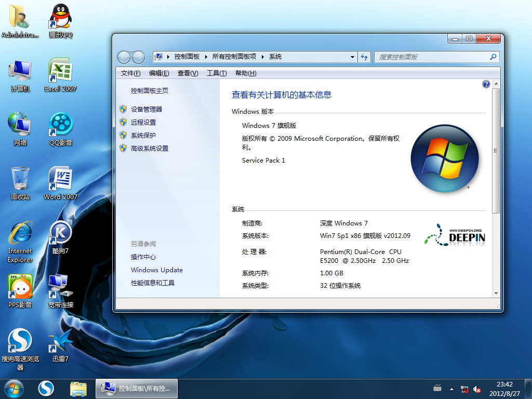Screen dimensions: 532x399
Task: Select the 迅雷7 desktop icon
Action: [60, 345]
